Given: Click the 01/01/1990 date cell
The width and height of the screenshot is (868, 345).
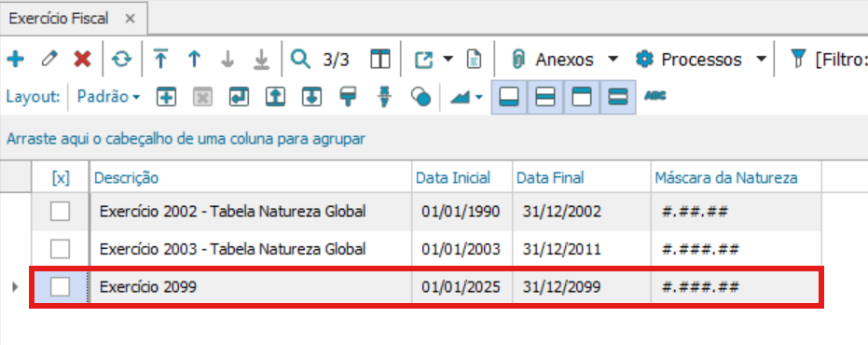Looking at the screenshot, I should 462,212.
